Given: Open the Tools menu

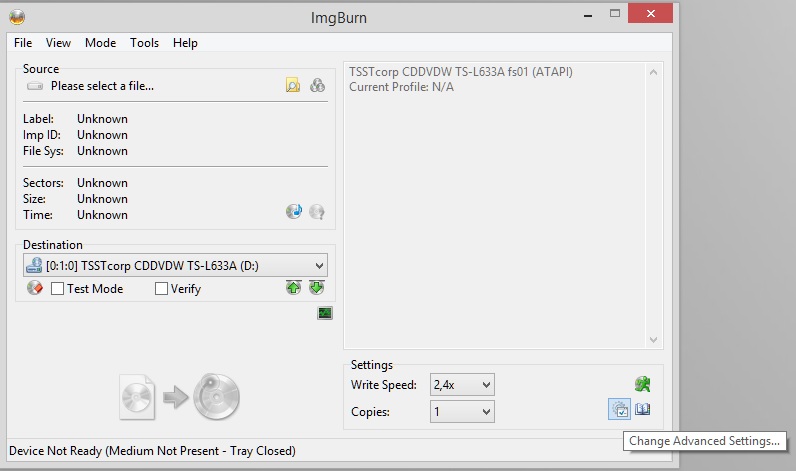Looking at the screenshot, I should [144, 43].
